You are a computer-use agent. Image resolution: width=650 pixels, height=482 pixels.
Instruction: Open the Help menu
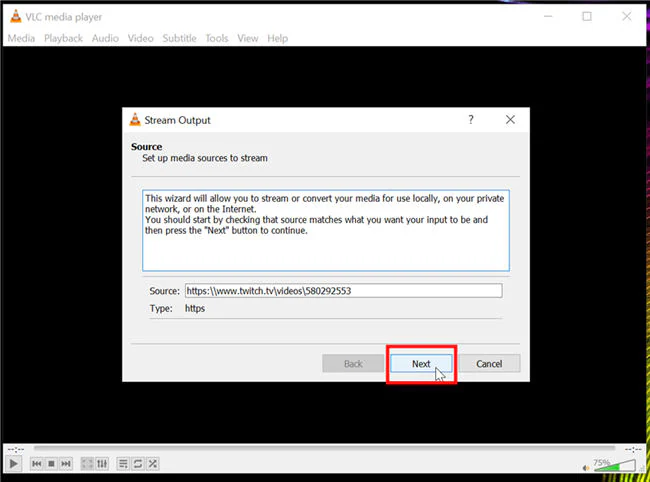click(277, 38)
